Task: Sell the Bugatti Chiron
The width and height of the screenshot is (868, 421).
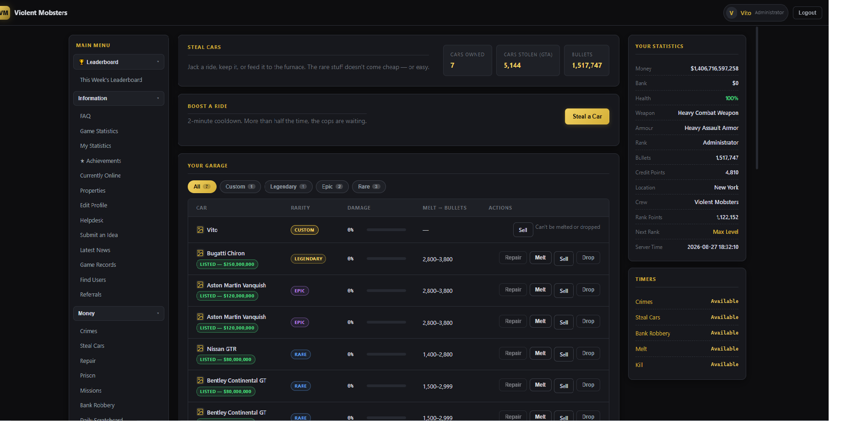Action: click(x=564, y=259)
